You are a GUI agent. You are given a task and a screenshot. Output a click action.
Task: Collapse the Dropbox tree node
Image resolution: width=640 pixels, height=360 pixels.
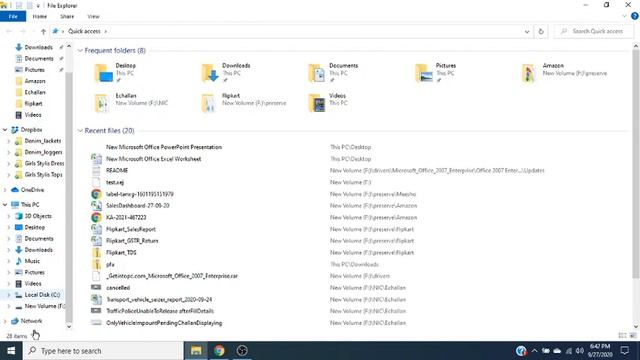[5, 130]
